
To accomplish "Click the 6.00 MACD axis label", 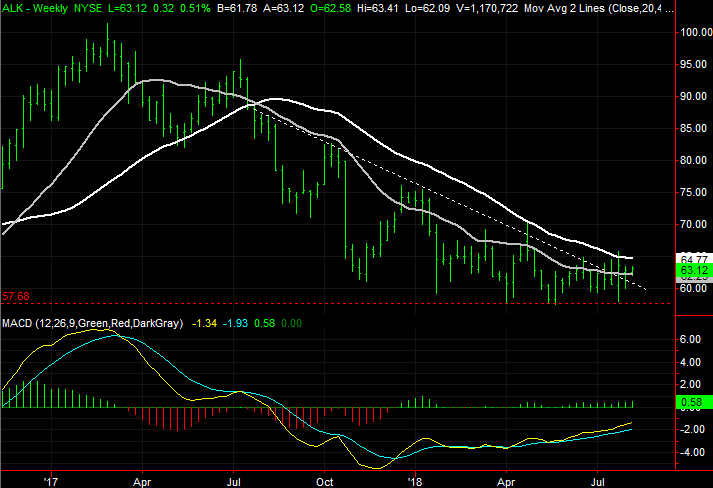I will pos(690,339).
